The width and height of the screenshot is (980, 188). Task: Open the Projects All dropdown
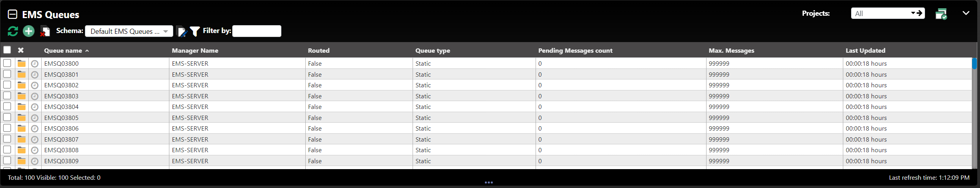888,13
